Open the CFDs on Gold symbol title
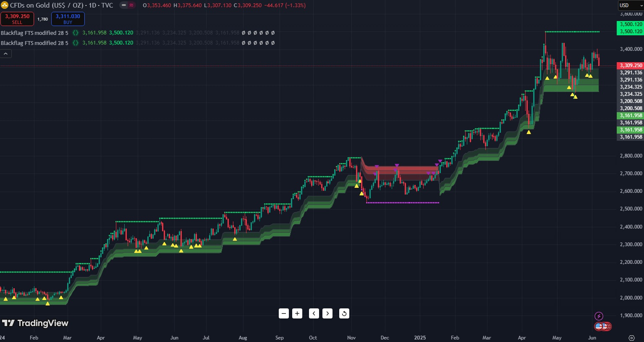Screen dimensions: 644x342 click(x=62, y=5)
